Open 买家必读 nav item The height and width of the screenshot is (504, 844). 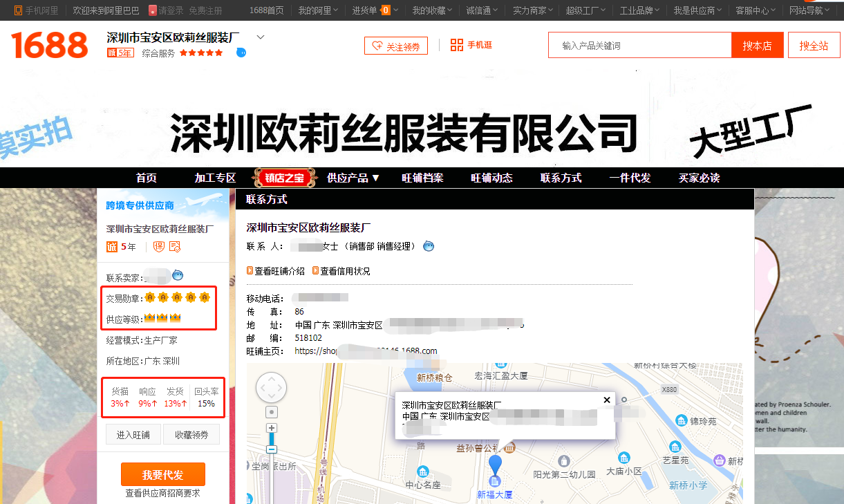coord(700,178)
